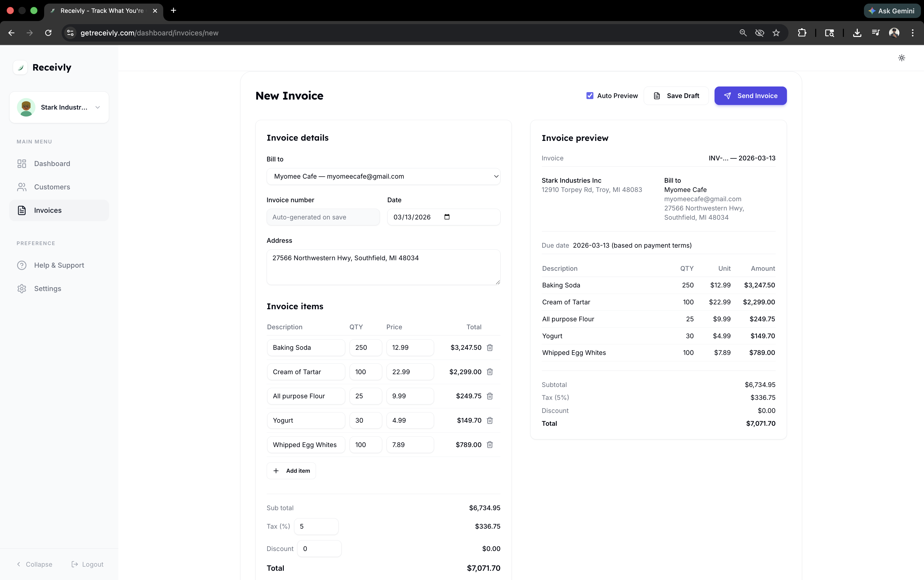Go to Customers in the sidebar
924x580 pixels.
tap(52, 187)
